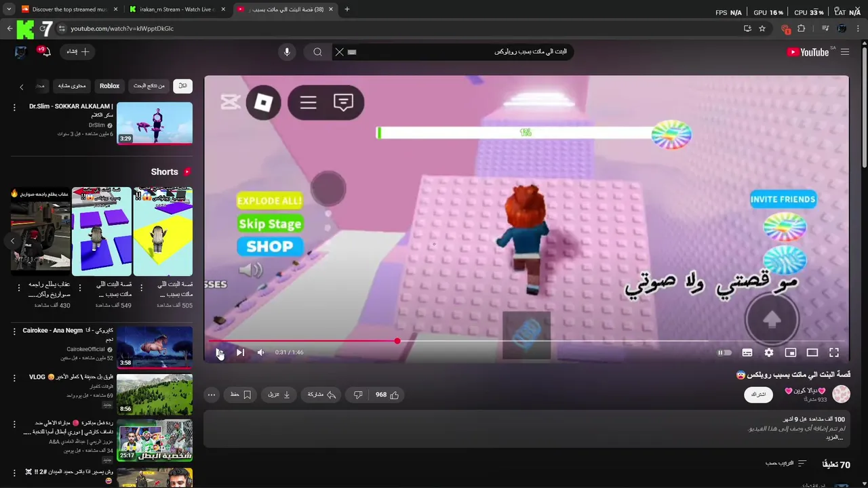Select the Roblox filter chip
Screen dimensions: 868x488
coord(109,86)
